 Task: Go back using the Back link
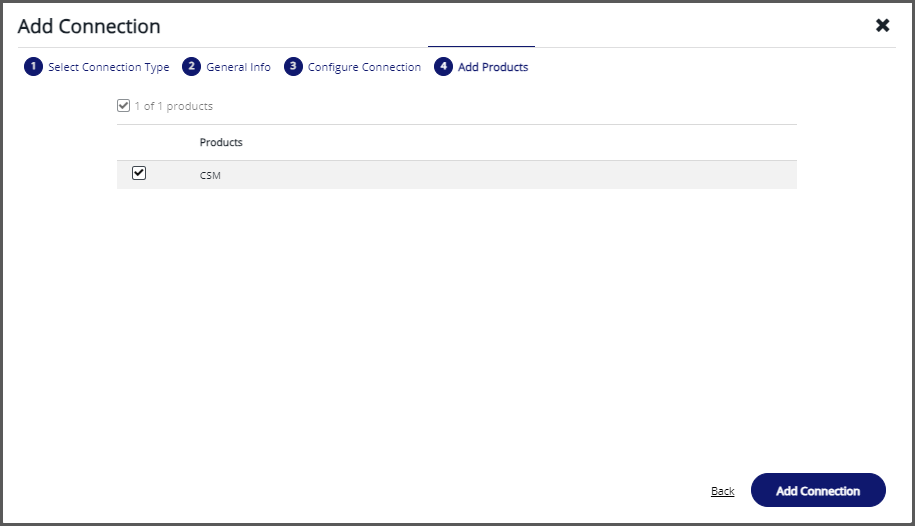click(x=722, y=491)
